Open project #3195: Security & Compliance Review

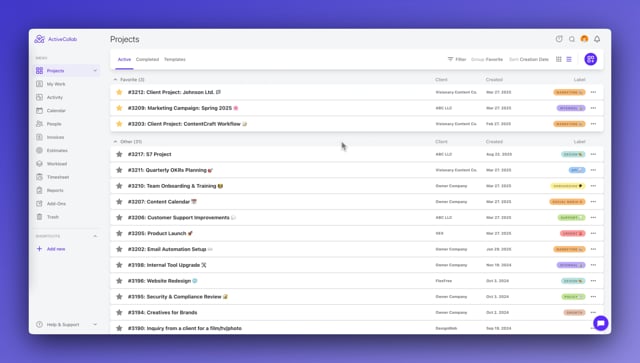pyautogui.click(x=175, y=297)
